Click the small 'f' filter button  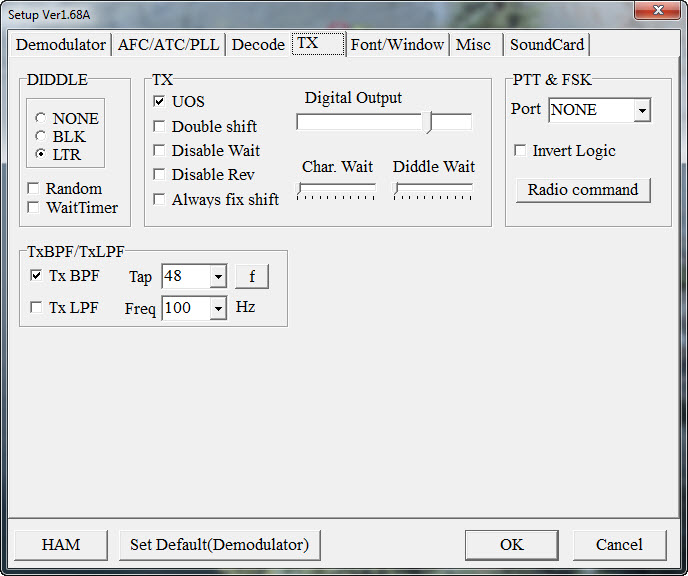[252, 277]
